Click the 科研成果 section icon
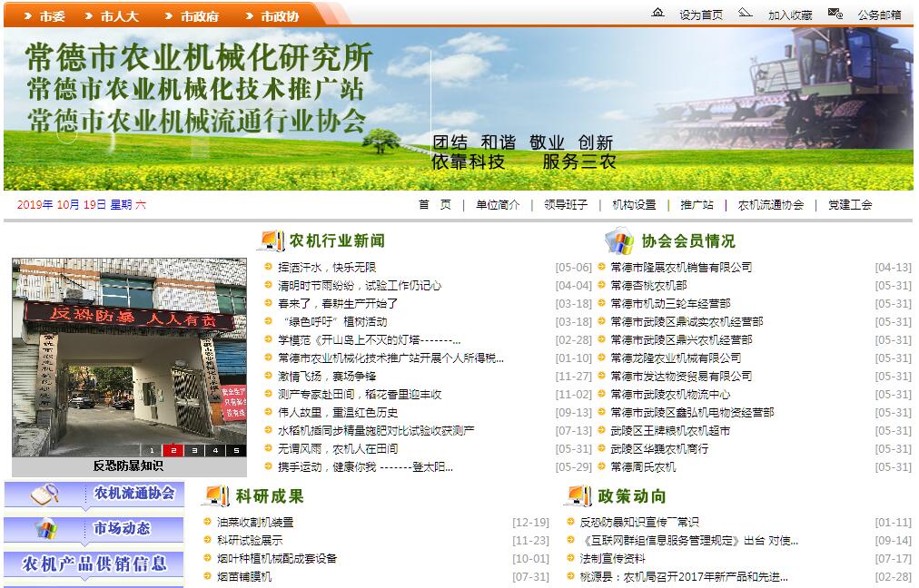This screenshot has width=919, height=588. 216,495
